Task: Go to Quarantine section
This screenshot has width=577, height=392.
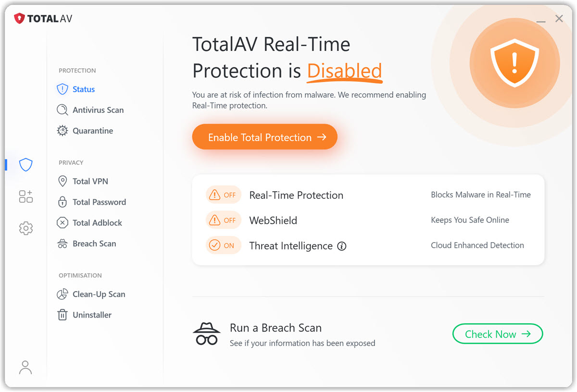Action: click(x=92, y=131)
